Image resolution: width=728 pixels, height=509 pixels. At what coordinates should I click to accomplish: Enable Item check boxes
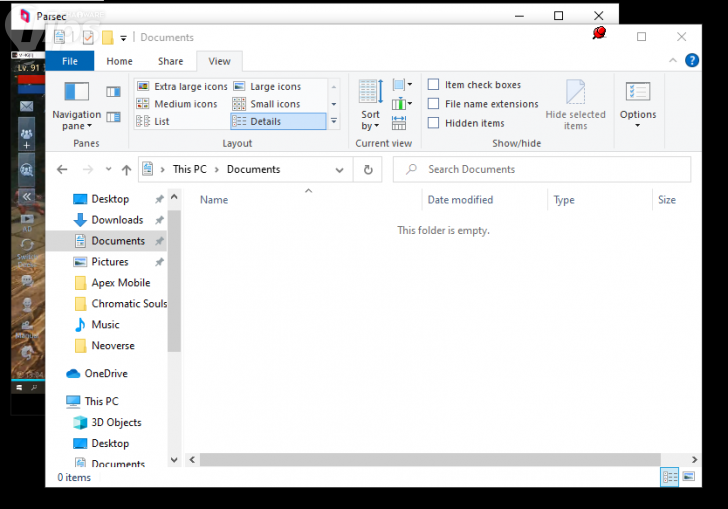(x=433, y=85)
